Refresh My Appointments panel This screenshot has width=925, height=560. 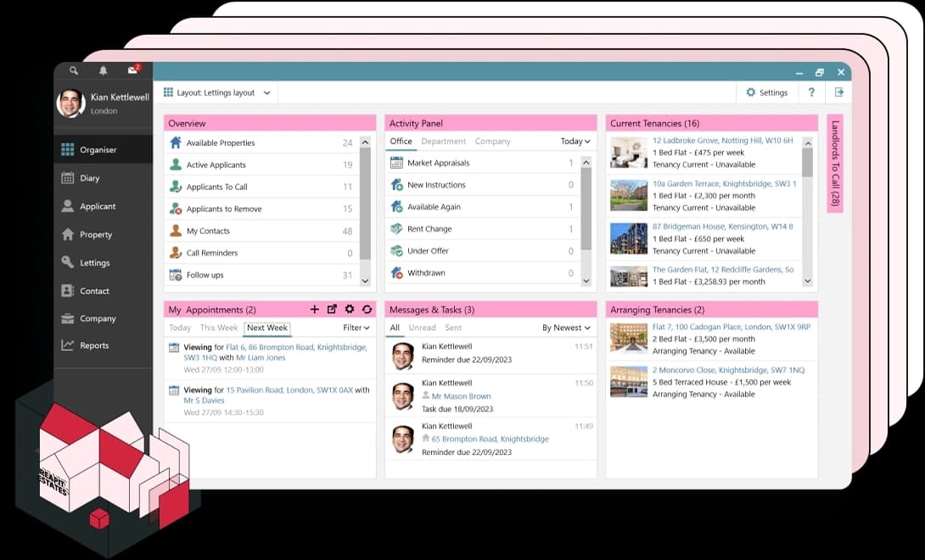367,309
